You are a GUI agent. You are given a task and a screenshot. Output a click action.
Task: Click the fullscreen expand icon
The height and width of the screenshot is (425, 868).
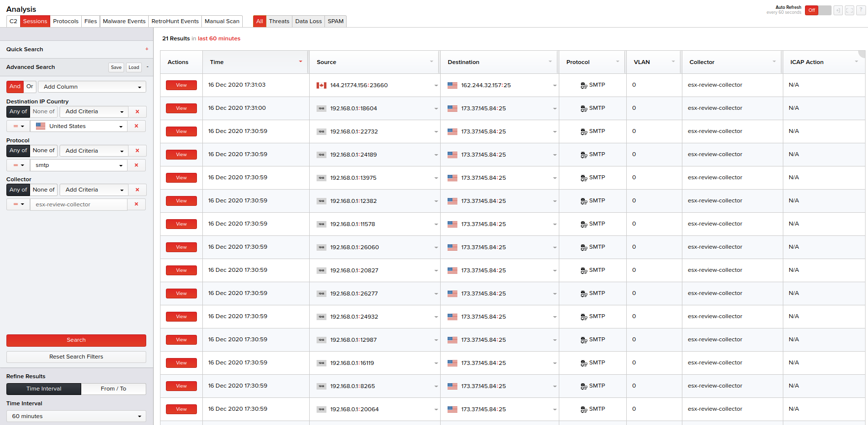click(x=849, y=10)
